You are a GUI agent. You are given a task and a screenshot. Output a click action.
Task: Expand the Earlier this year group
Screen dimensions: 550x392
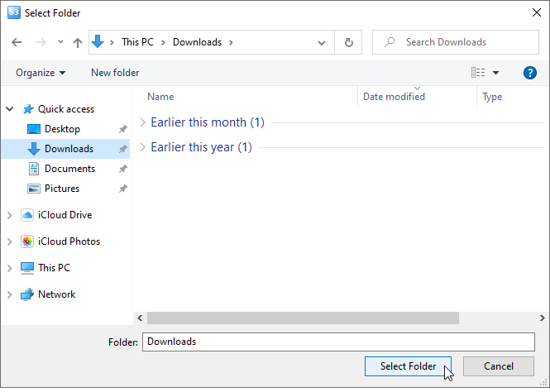coord(142,147)
